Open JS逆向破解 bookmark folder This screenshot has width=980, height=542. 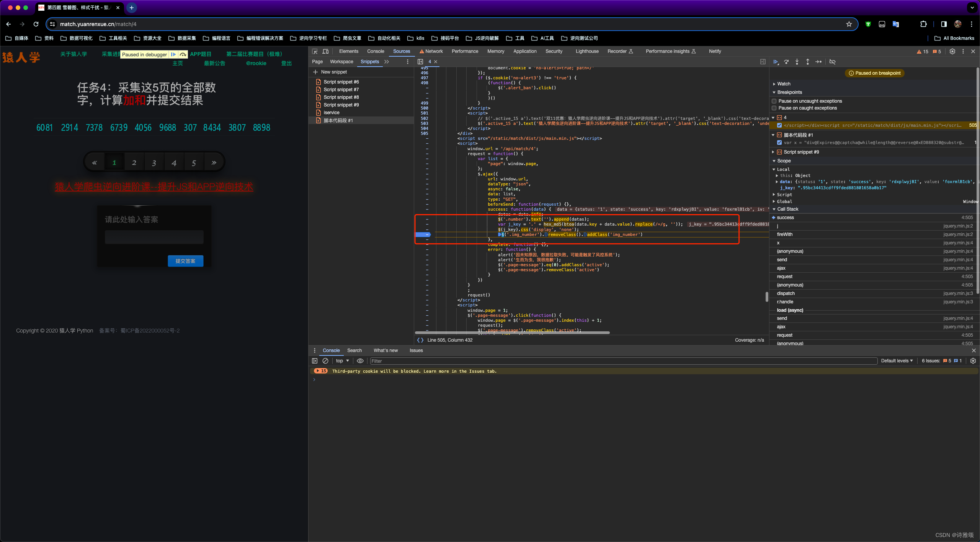482,38
